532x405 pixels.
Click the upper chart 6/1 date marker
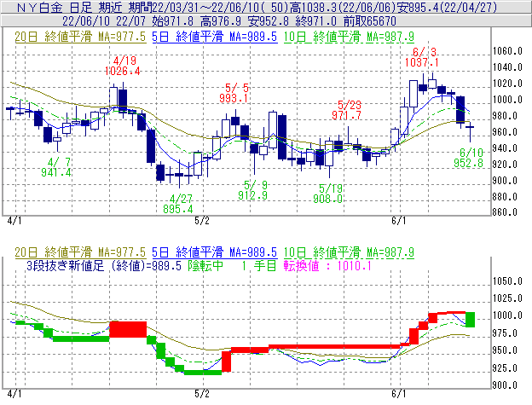click(399, 221)
